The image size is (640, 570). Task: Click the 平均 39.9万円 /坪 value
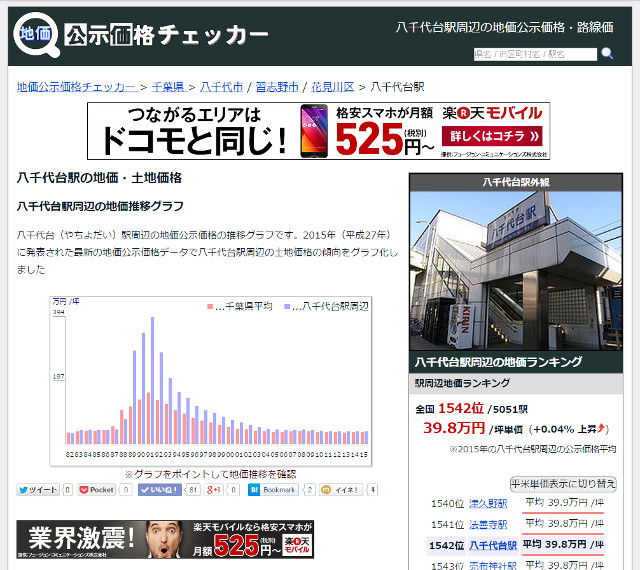(563, 502)
